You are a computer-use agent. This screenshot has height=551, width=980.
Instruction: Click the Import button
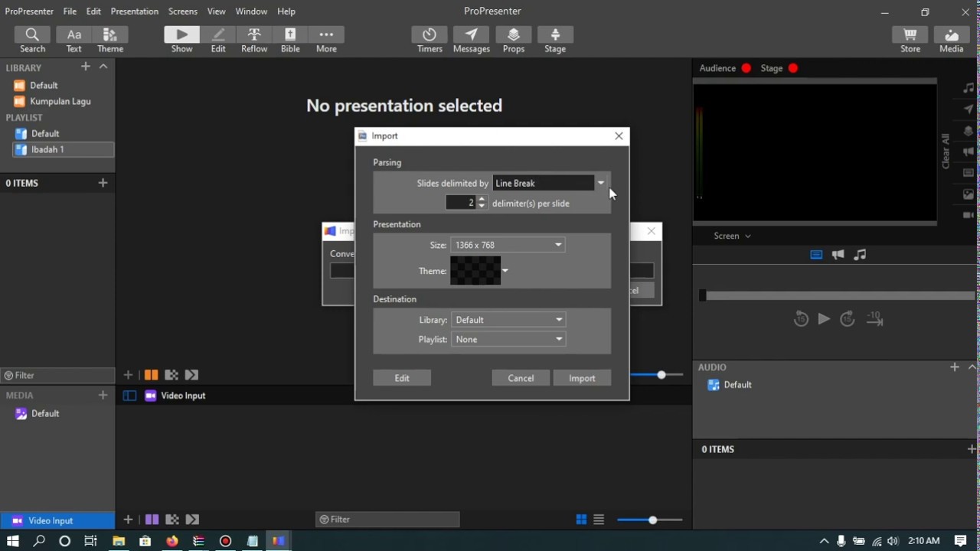pyautogui.click(x=582, y=378)
